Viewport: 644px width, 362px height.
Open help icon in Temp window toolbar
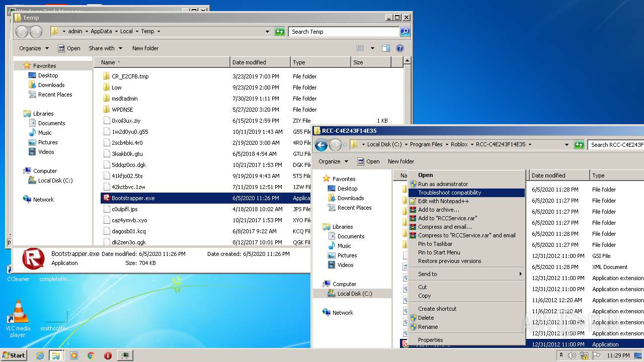(400, 48)
